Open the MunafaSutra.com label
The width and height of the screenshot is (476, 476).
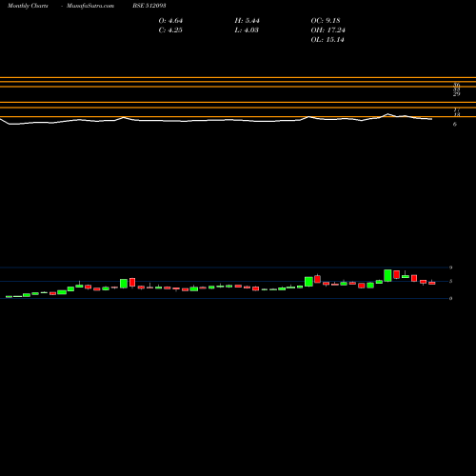coord(90,6)
